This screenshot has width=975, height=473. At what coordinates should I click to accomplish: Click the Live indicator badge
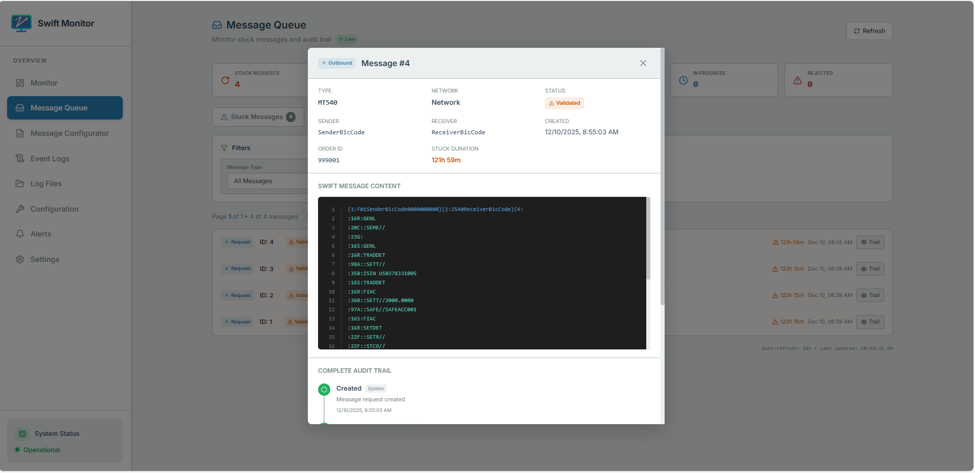[348, 39]
